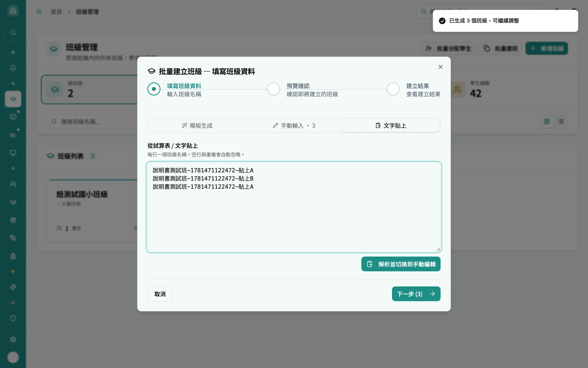
Task: Click the 取消 button
Action: point(160,294)
